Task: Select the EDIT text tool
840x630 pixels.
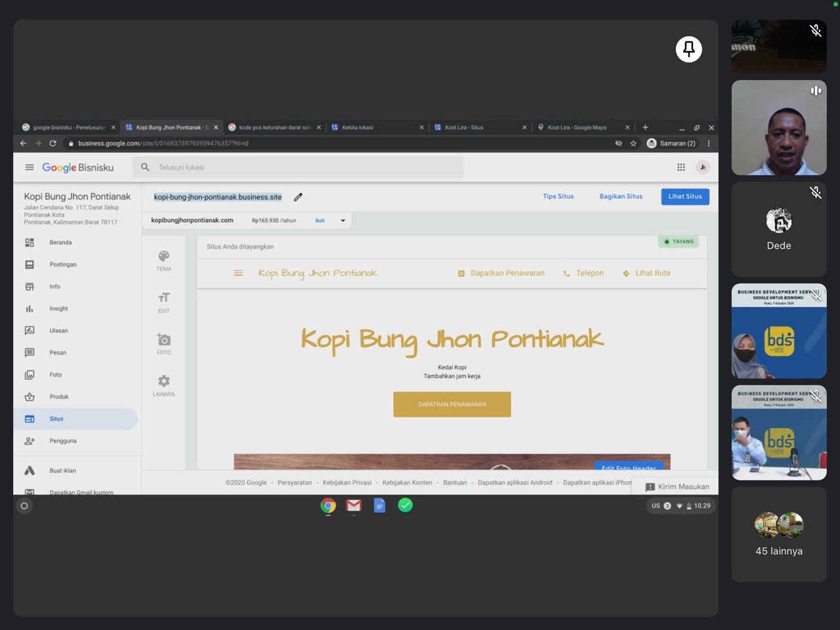Action: (163, 302)
